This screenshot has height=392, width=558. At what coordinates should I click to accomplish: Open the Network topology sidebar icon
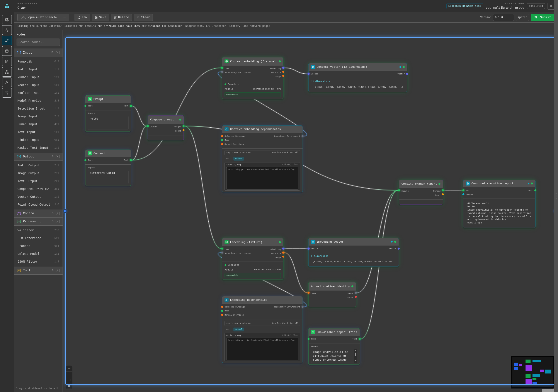pyautogui.click(x=7, y=72)
